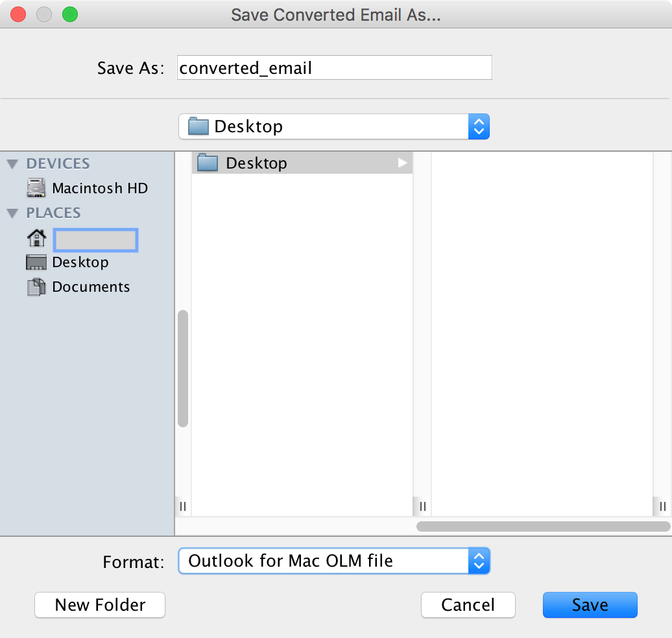Select Macintosh HD in the sidebar
This screenshot has width=672, height=638.
coord(100,188)
